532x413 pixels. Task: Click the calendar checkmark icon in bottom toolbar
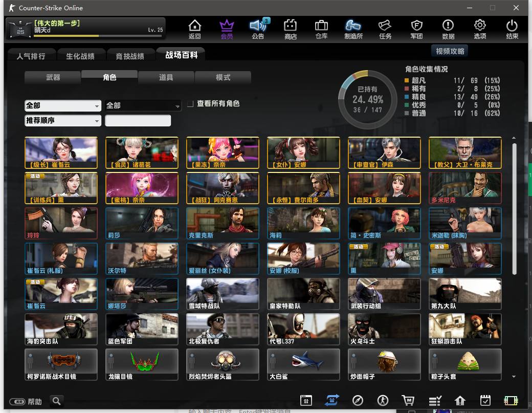point(485,400)
